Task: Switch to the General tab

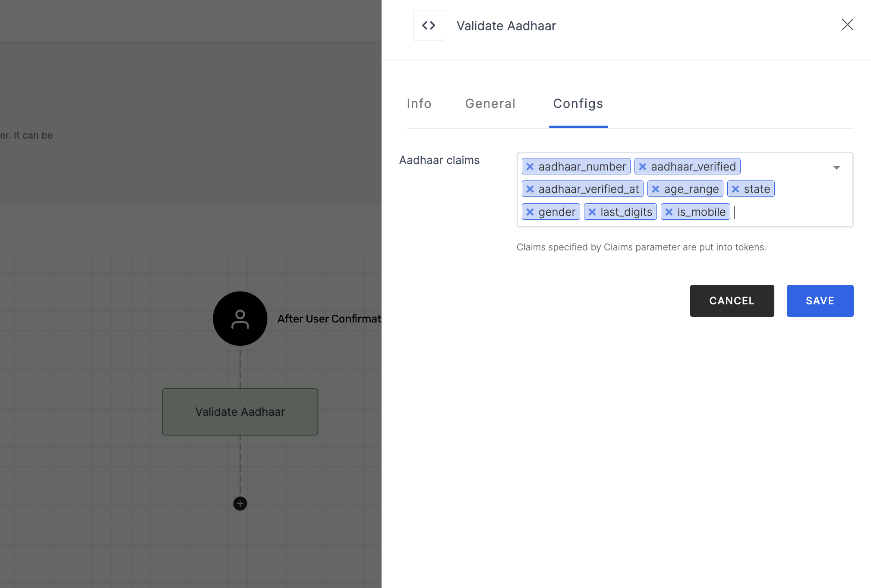Action: (490, 104)
